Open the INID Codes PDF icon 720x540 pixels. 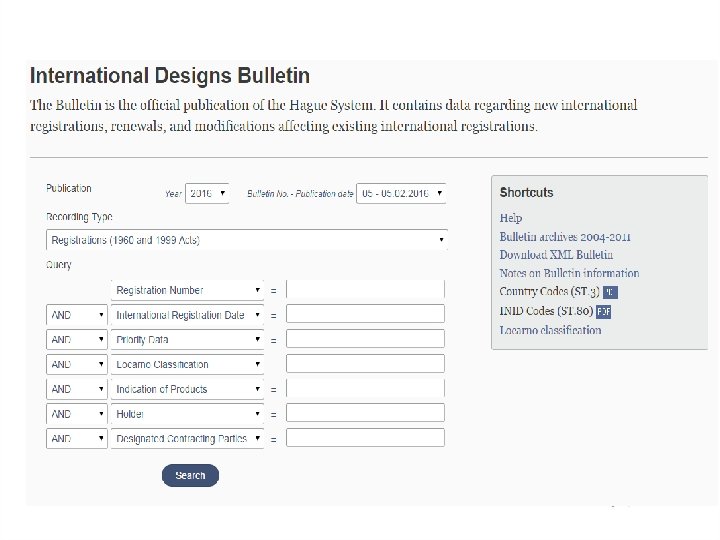[603, 311]
